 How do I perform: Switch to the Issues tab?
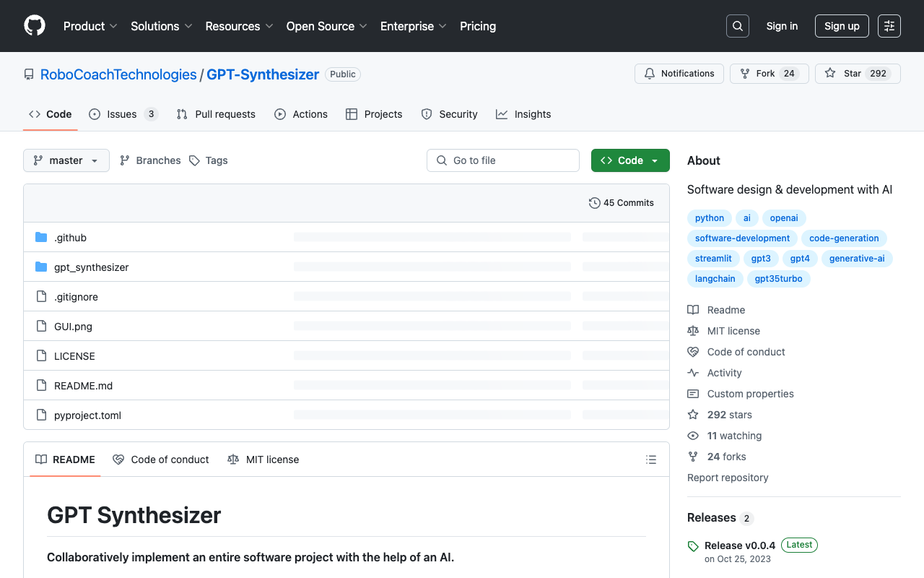[x=123, y=114]
